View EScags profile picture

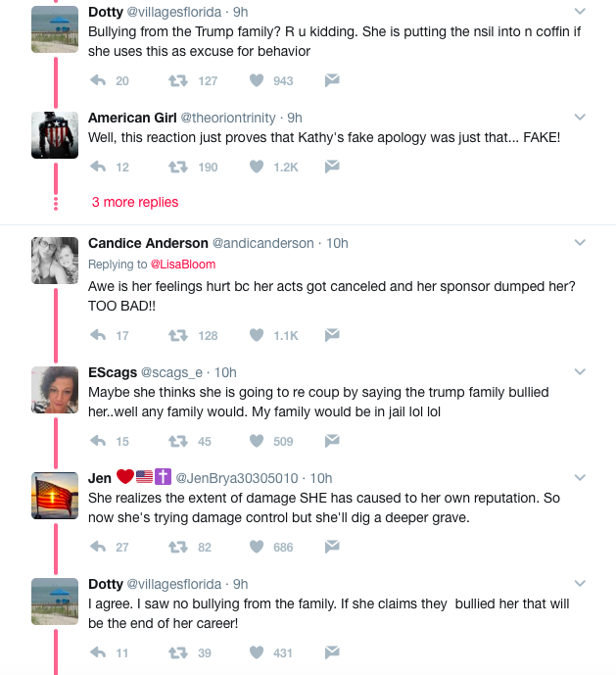(55, 390)
